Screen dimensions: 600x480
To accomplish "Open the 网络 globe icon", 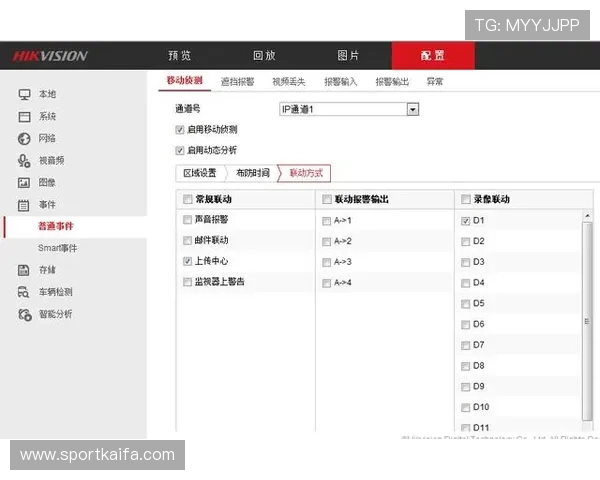I will 24,139.
